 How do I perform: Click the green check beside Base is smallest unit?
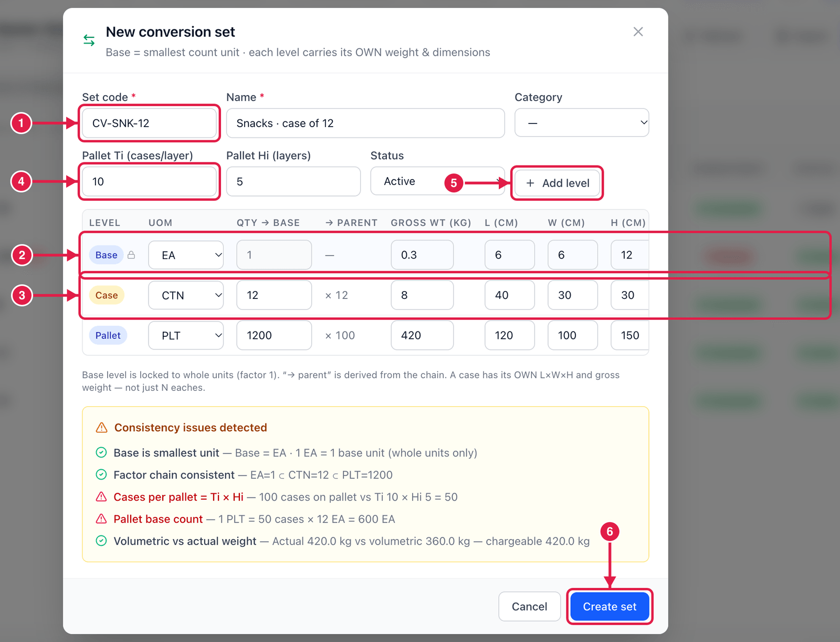101,452
